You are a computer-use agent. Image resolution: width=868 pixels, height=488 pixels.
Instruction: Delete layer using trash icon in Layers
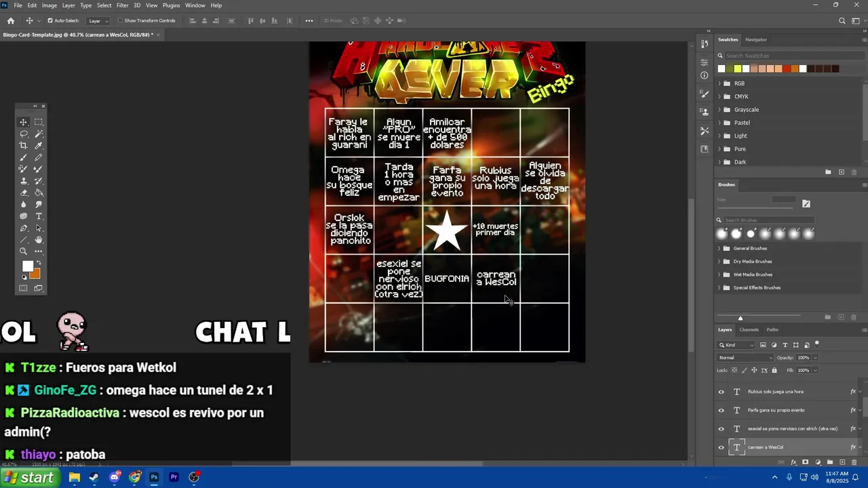coord(854,462)
